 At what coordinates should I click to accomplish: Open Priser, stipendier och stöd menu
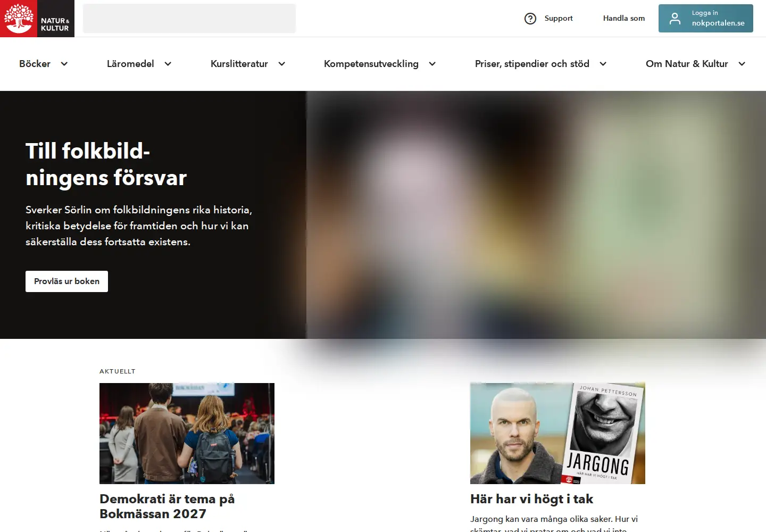tap(532, 64)
